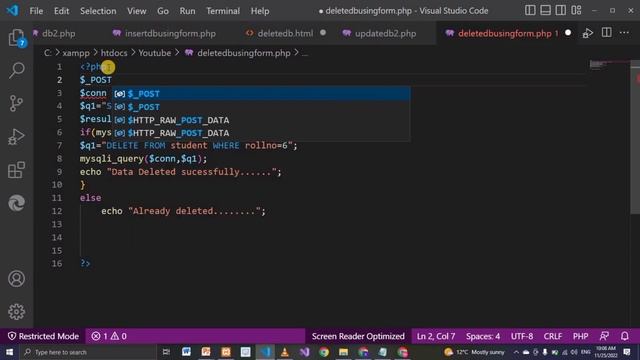The height and width of the screenshot is (360, 640).
Task: Change PHP language mode
Action: click(x=580, y=336)
